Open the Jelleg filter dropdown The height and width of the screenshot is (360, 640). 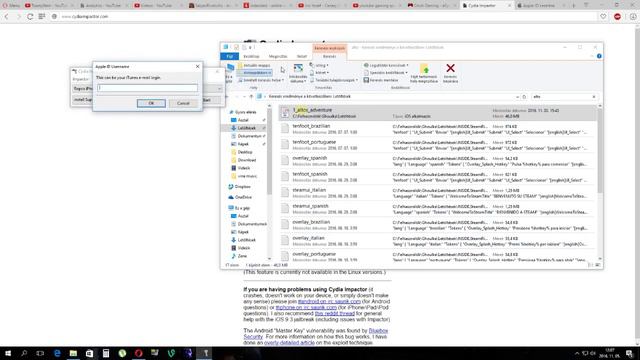(x=319, y=65)
